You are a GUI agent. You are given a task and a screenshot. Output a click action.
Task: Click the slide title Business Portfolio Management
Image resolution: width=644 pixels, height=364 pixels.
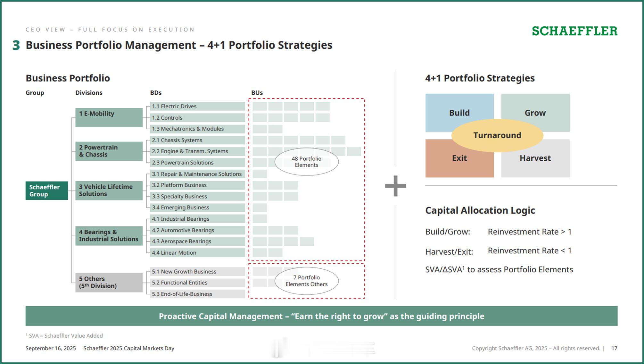point(179,45)
